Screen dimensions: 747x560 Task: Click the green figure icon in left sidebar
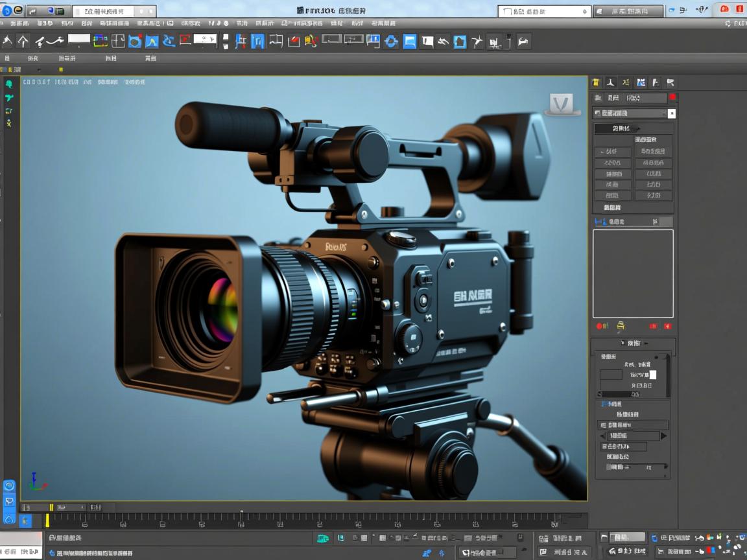9,84
